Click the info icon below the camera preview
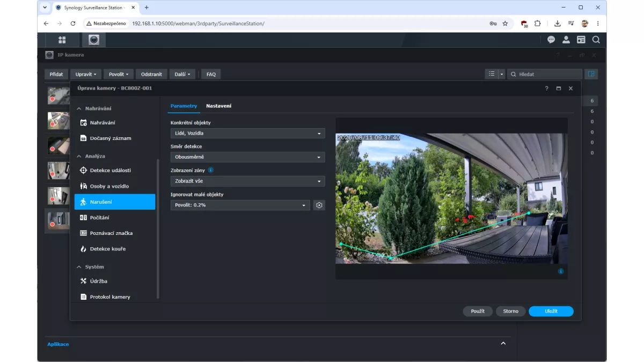 click(x=561, y=271)
